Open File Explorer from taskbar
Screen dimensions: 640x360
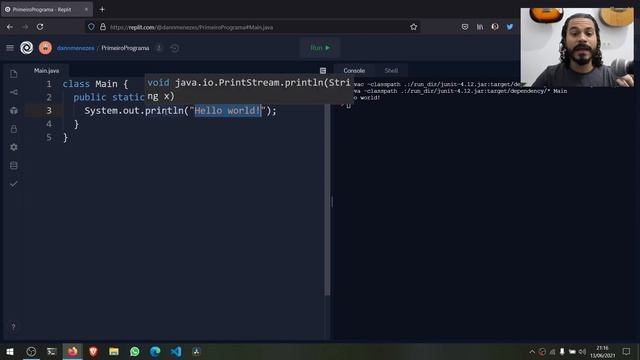(x=114, y=351)
